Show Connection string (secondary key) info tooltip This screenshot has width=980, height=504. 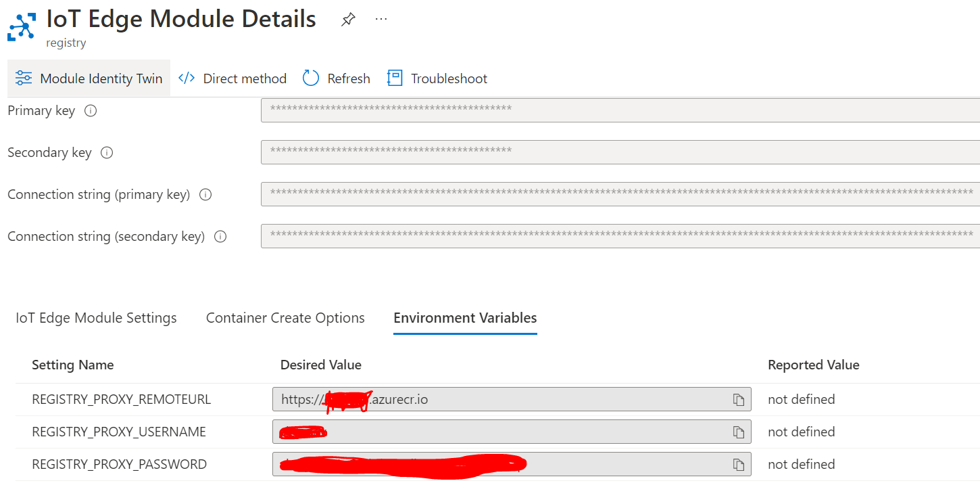[220, 236]
